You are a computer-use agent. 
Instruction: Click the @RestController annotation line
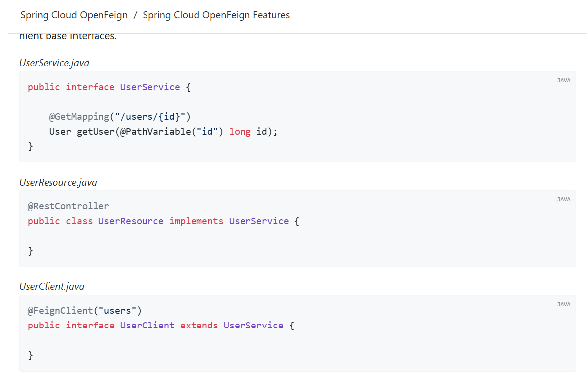coord(68,206)
